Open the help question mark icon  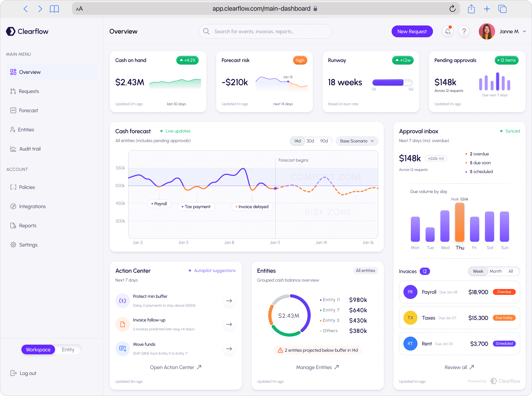[464, 31]
